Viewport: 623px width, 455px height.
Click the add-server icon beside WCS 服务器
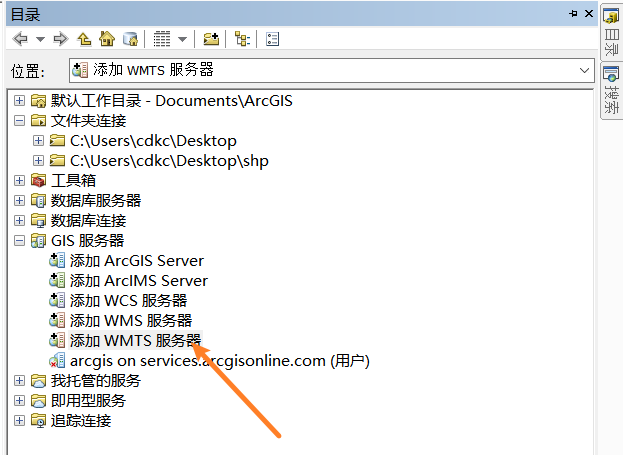coord(57,300)
